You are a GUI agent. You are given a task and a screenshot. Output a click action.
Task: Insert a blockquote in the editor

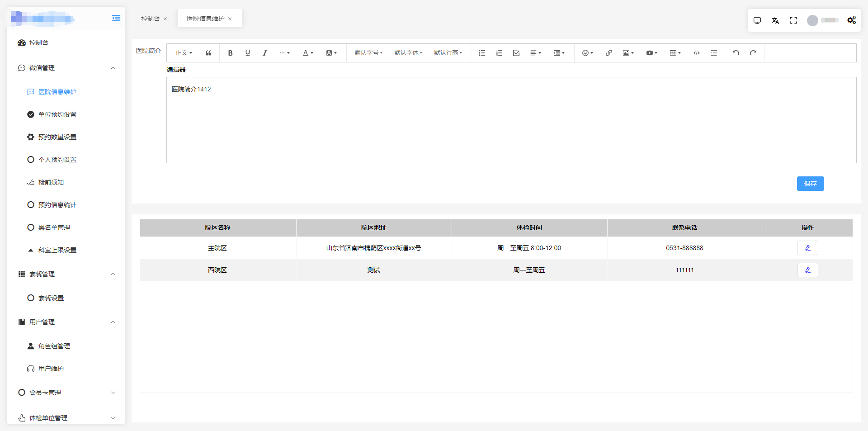click(x=208, y=53)
